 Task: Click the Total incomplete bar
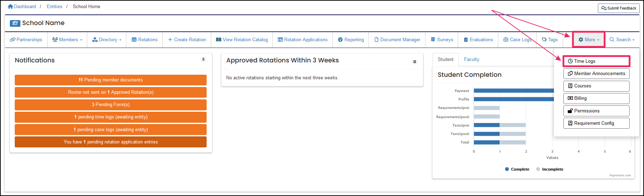coord(513,142)
